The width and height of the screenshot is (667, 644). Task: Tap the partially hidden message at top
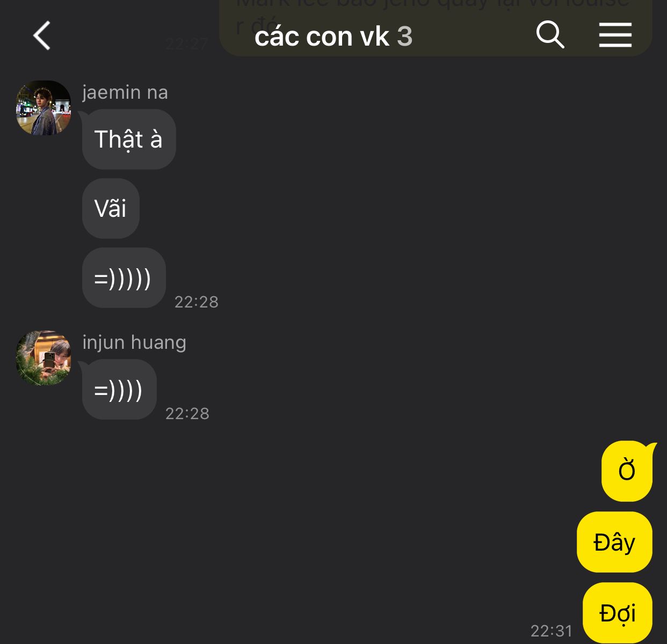pyautogui.click(x=436, y=27)
